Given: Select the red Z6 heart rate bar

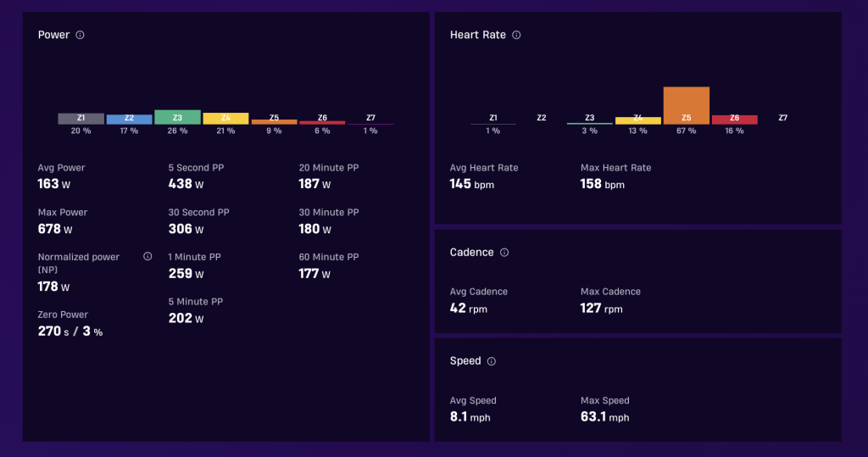Looking at the screenshot, I should (734, 120).
